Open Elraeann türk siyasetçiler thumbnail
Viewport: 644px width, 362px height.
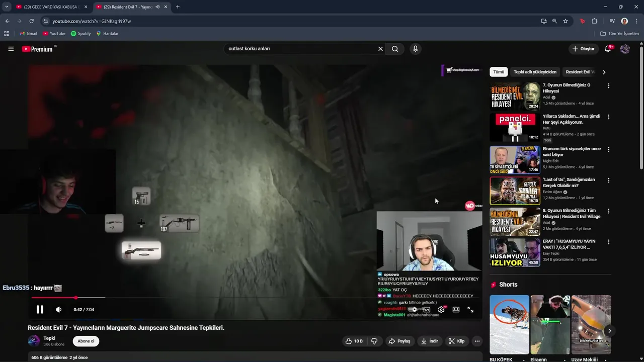tap(515, 160)
